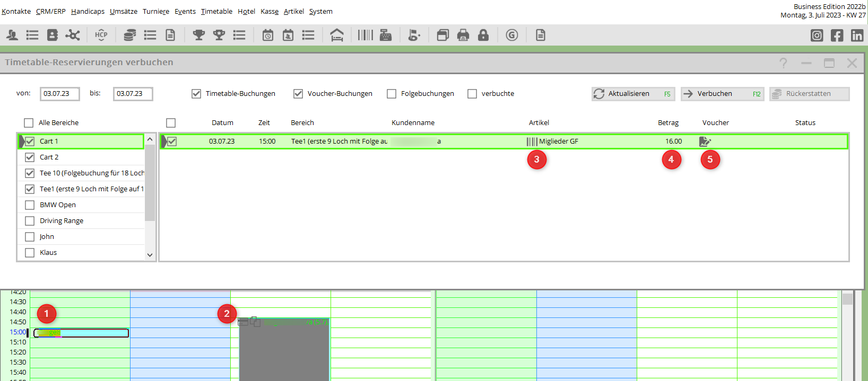Open the Timetable menu
Image resolution: width=868 pixels, height=381 pixels.
click(216, 11)
